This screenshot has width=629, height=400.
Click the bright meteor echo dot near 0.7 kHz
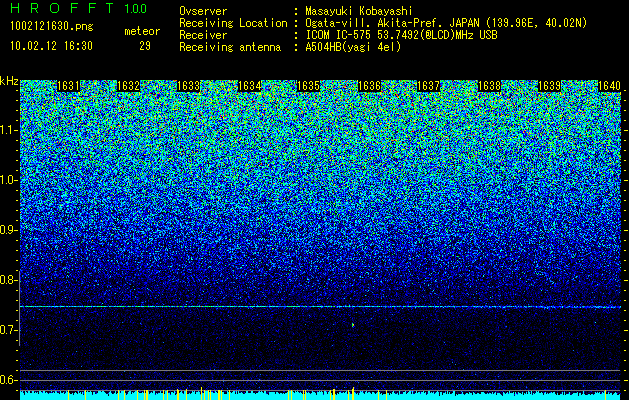(x=353, y=325)
